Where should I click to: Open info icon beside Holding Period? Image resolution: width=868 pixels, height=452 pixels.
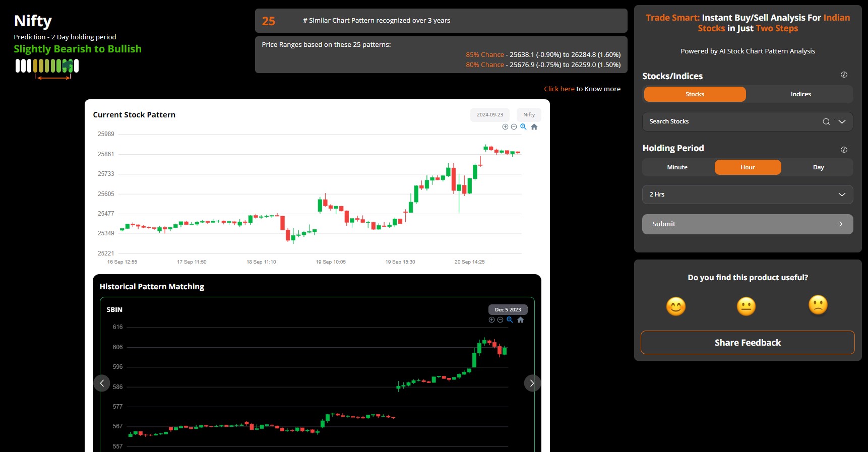[844, 150]
